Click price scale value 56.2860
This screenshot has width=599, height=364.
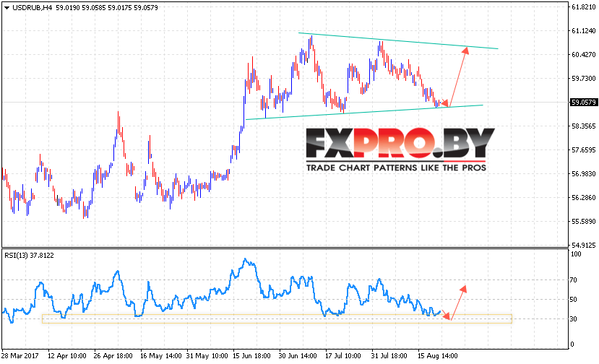[x=583, y=197]
